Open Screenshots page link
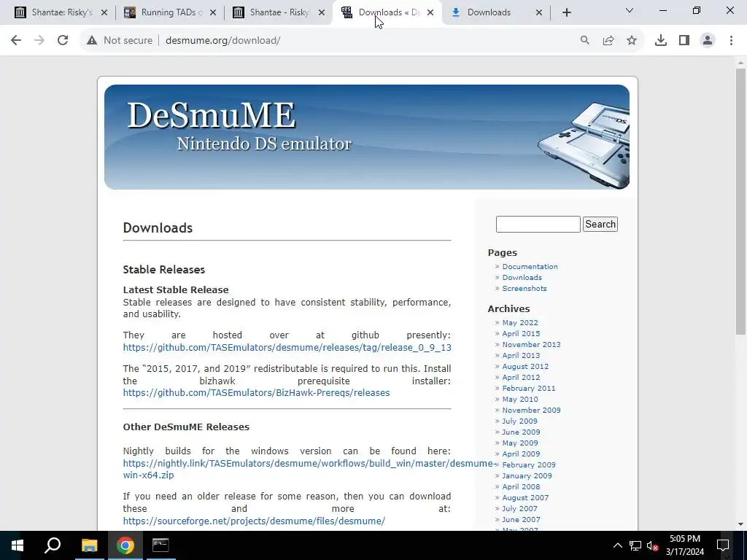 tap(524, 289)
